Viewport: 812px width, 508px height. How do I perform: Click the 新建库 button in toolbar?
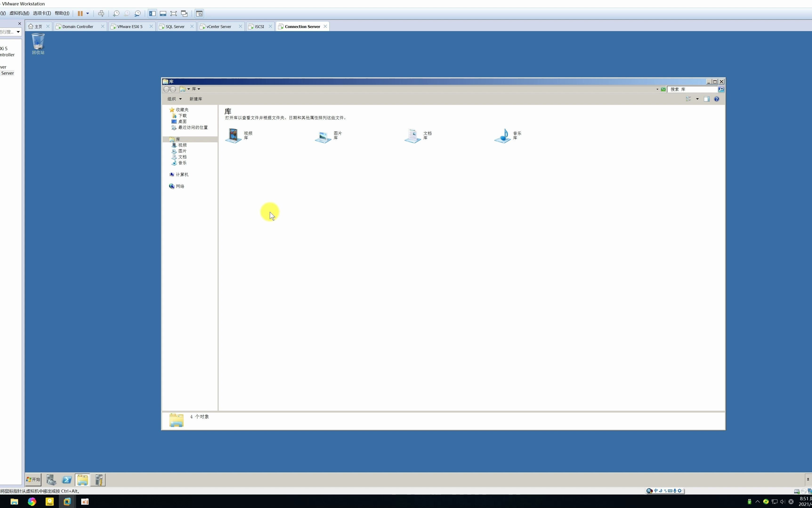point(196,98)
